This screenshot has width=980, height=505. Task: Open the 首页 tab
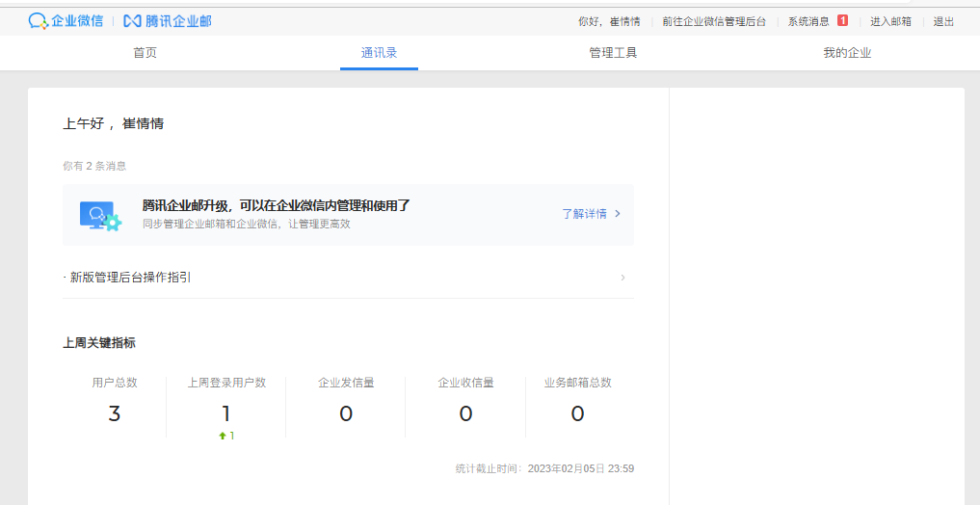145,53
